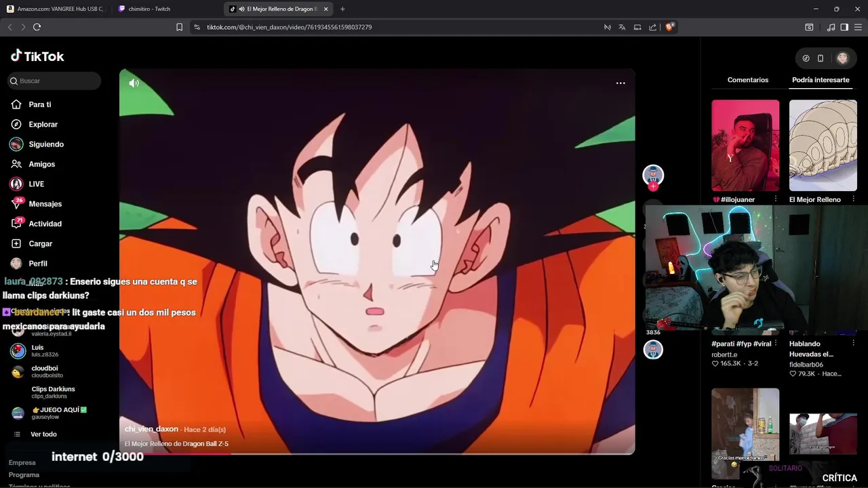
Task: Switch to Amazon VANGREE Hub browser tab
Action: click(x=56, y=9)
